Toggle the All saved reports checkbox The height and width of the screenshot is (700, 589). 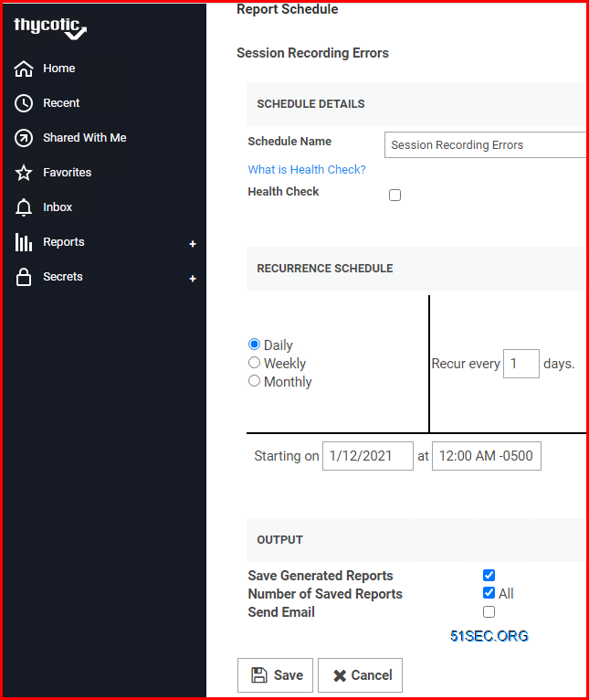click(x=489, y=593)
